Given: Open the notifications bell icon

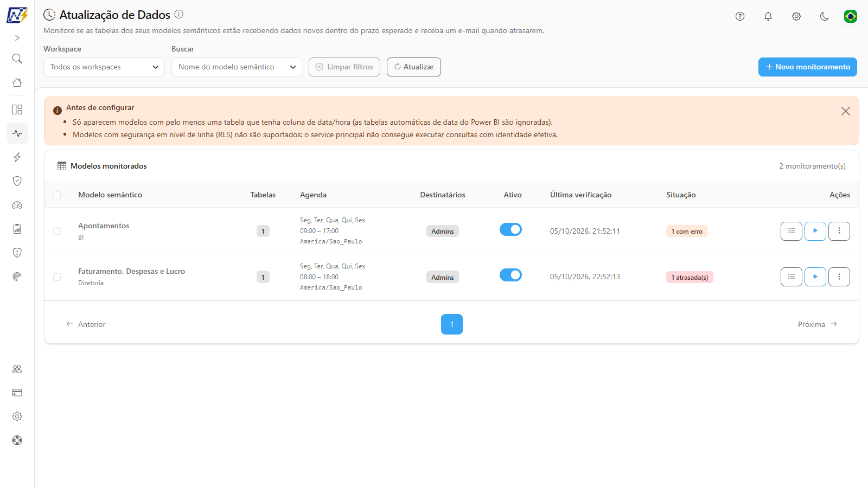Looking at the screenshot, I should [768, 16].
